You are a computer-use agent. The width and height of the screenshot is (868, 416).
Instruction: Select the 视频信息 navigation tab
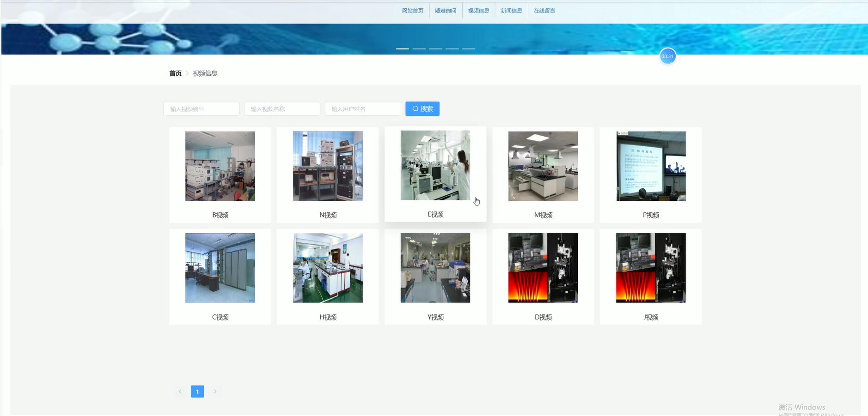pos(478,11)
